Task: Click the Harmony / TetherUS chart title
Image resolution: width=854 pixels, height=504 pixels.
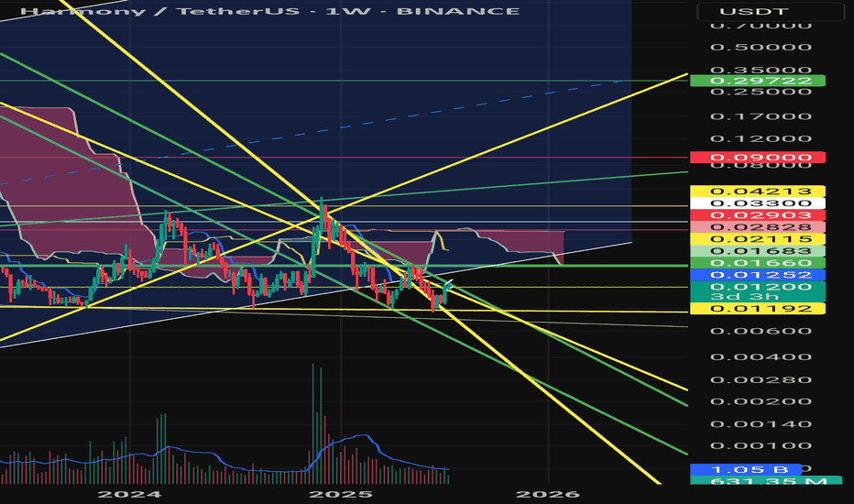Action: click(269, 11)
